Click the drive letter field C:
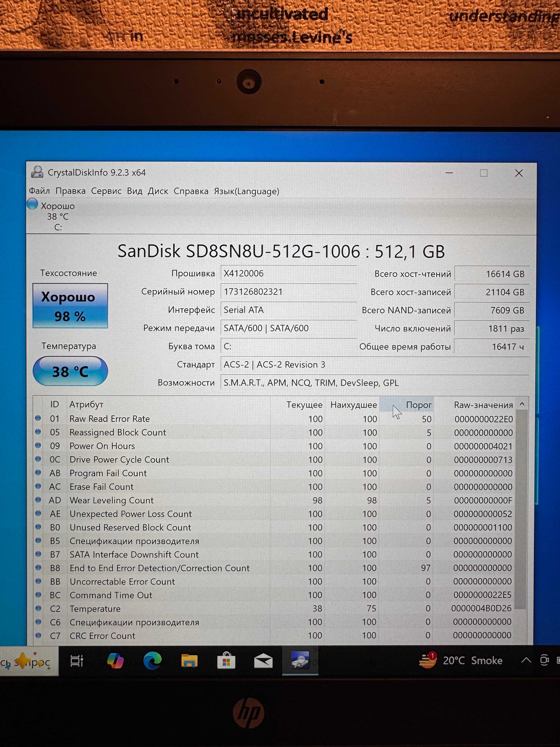Image resolution: width=560 pixels, height=747 pixels. pos(289,346)
